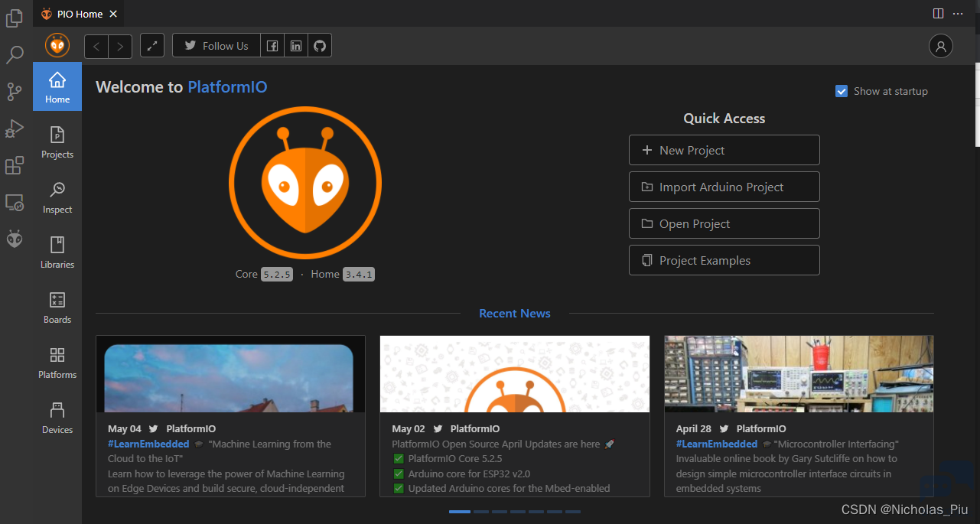Click "Updated Arduino cores for the Mbed-enabled" line
Image resolution: width=980 pixels, height=524 pixels.
click(x=509, y=488)
